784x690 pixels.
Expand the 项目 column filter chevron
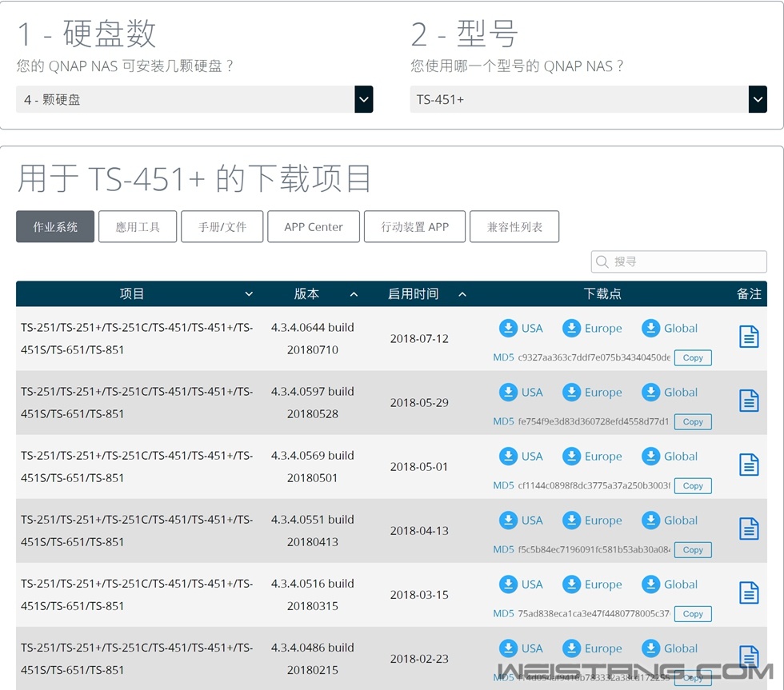coord(249,293)
